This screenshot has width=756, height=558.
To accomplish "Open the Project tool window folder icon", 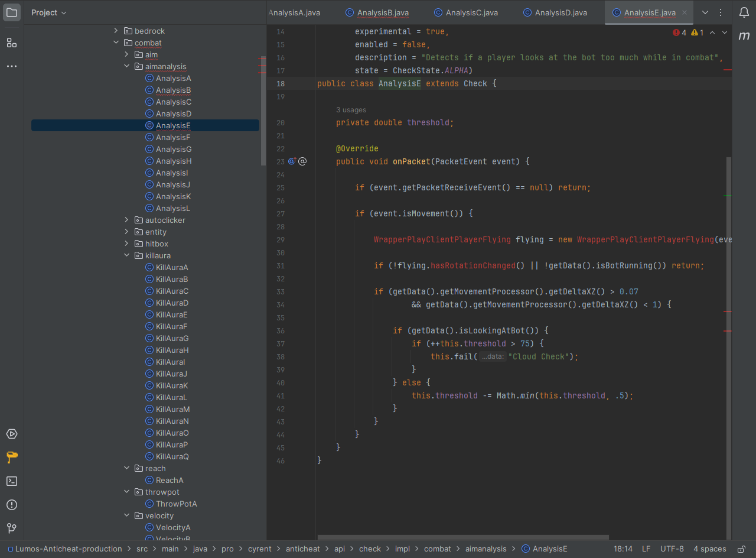I will point(12,12).
